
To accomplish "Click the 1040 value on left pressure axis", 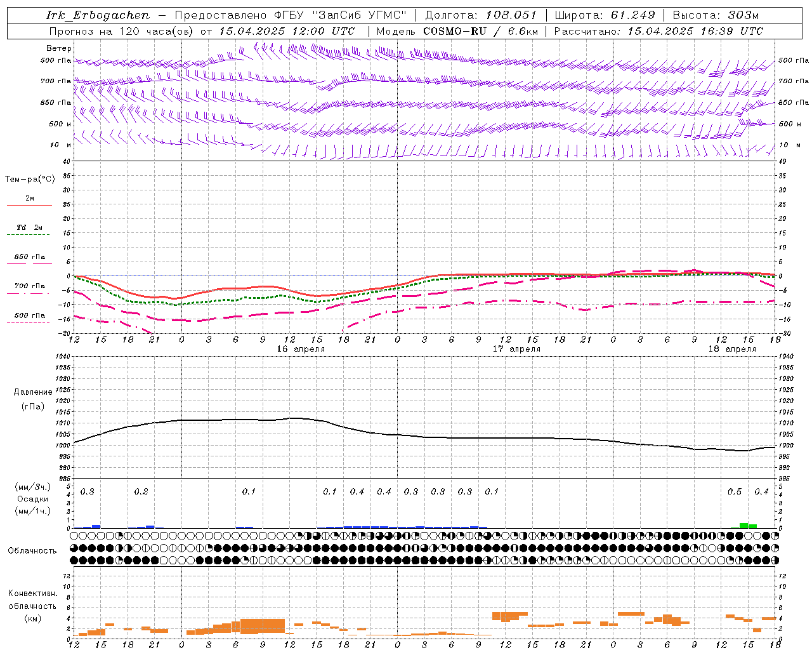I will (62, 356).
